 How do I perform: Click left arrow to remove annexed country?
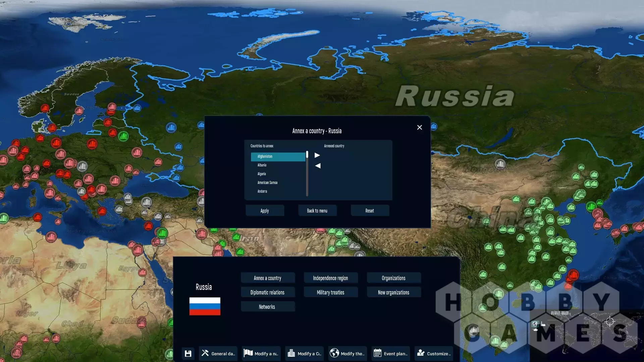(x=317, y=166)
